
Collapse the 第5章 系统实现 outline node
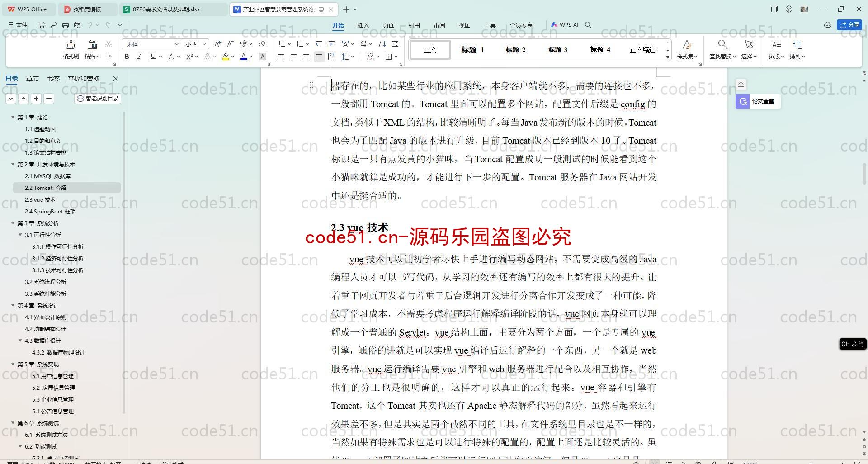(x=13, y=364)
